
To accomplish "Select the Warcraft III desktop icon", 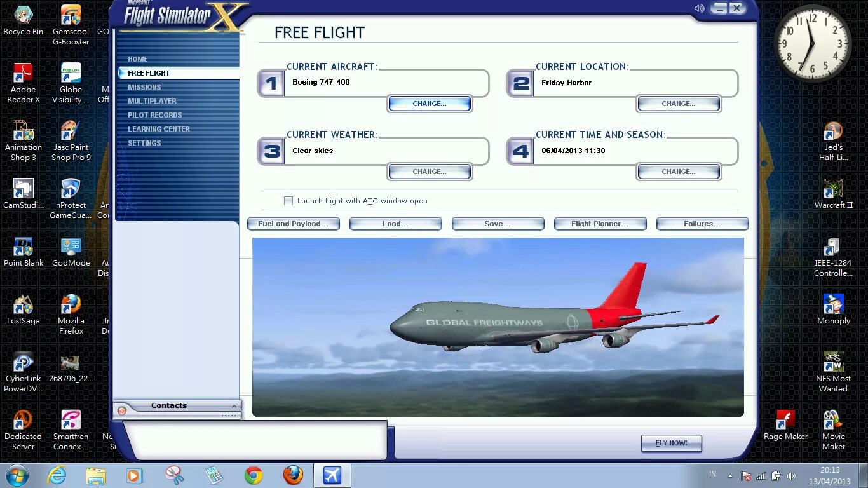I will click(x=833, y=194).
